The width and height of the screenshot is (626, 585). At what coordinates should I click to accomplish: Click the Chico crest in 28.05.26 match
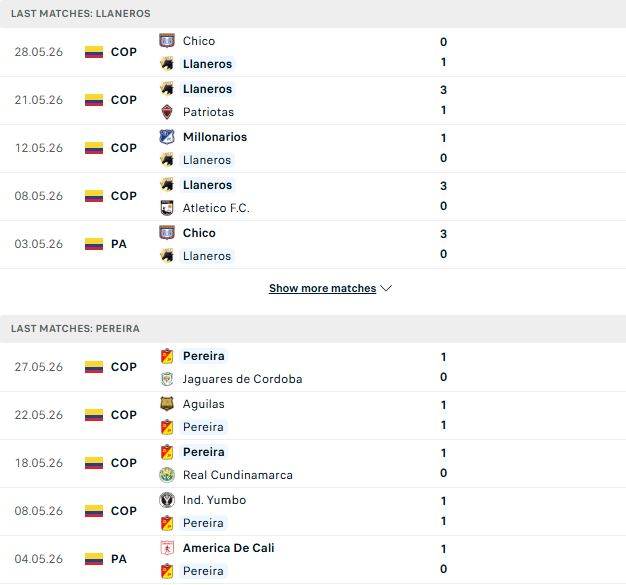pyautogui.click(x=167, y=41)
